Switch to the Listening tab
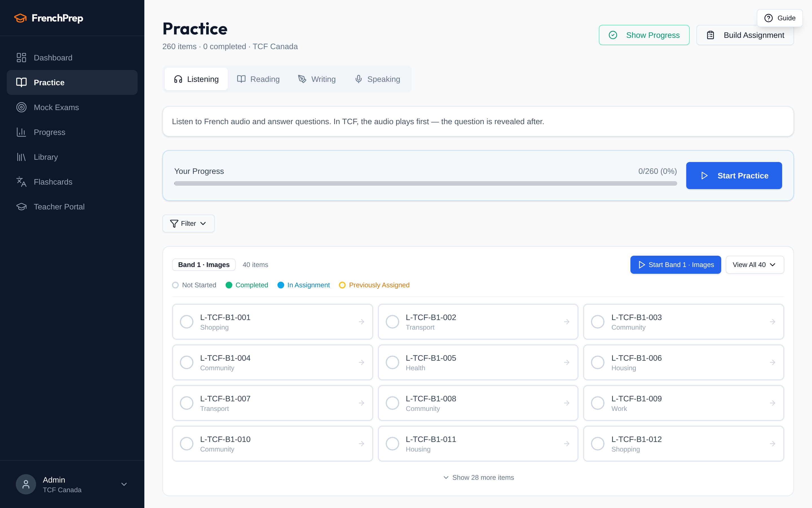Image resolution: width=812 pixels, height=508 pixels. pyautogui.click(x=196, y=79)
